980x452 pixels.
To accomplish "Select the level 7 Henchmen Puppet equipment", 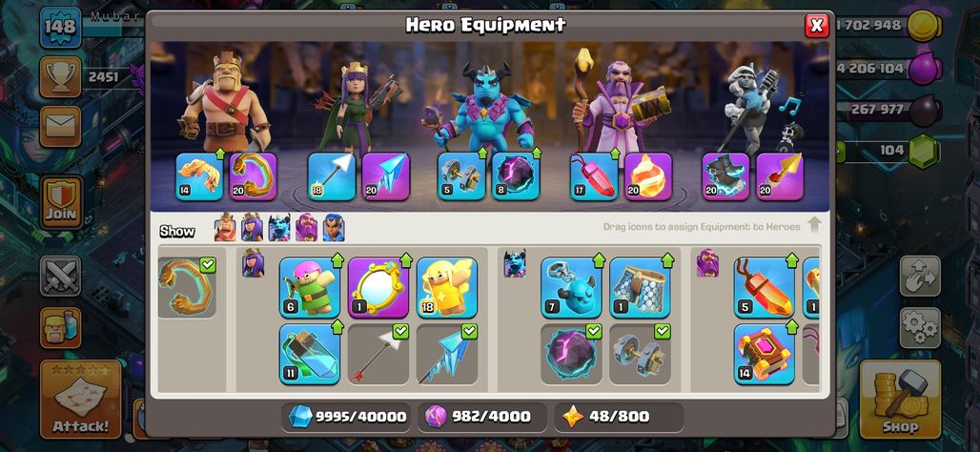I will 571,288.
